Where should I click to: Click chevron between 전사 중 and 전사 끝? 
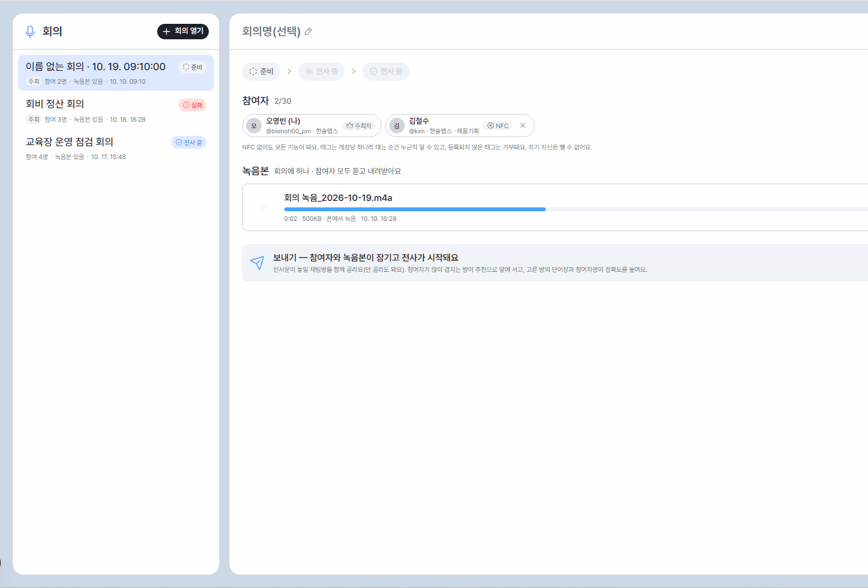(354, 71)
